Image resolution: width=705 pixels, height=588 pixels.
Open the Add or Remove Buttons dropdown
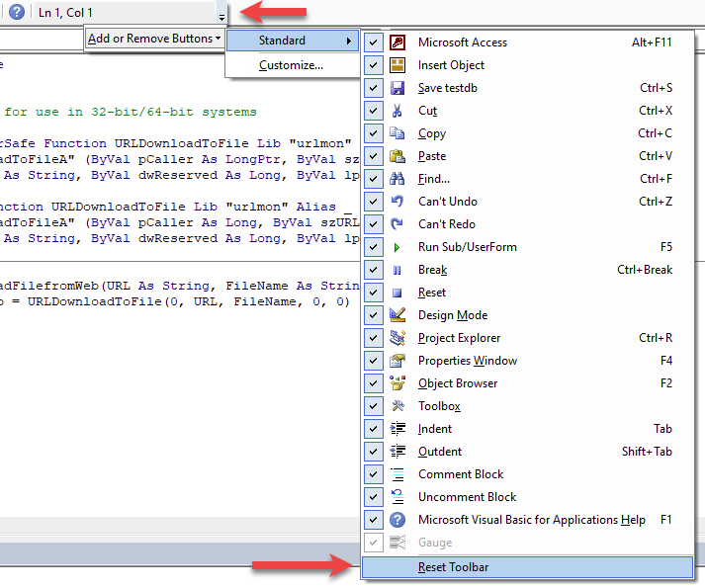click(154, 39)
